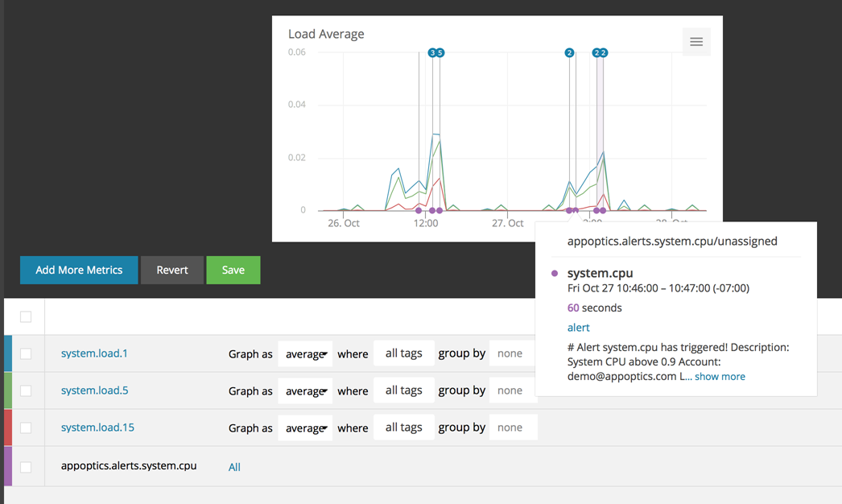Open the 'average' dropdown for system.load.5
The image size is (842, 504).
[x=305, y=391]
